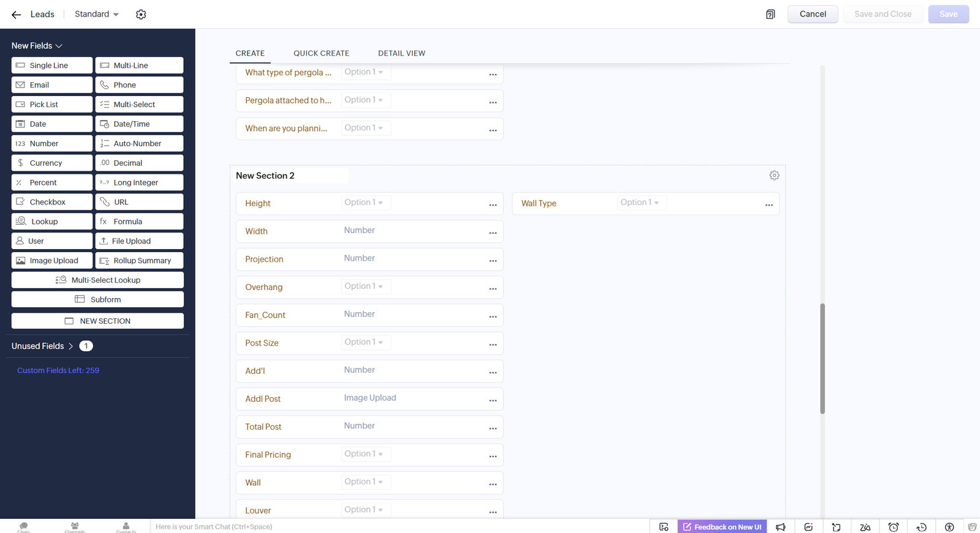
Task: Add a Decimal field
Action: (x=139, y=163)
